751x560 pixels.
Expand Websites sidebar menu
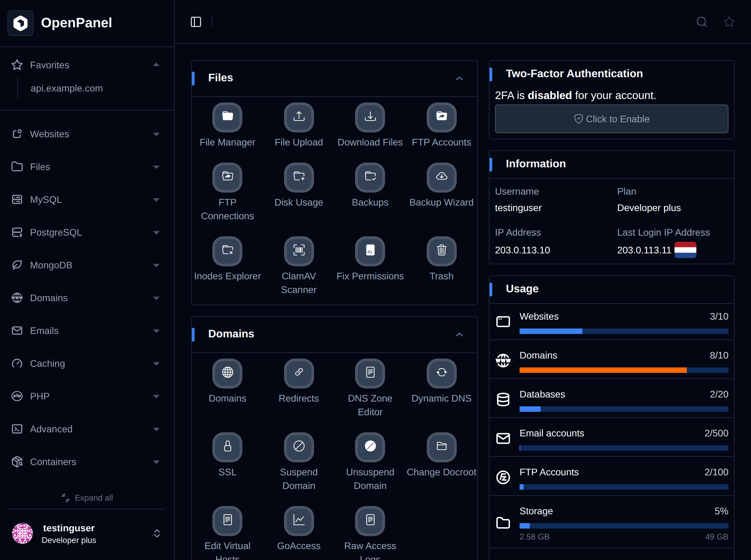click(85, 134)
